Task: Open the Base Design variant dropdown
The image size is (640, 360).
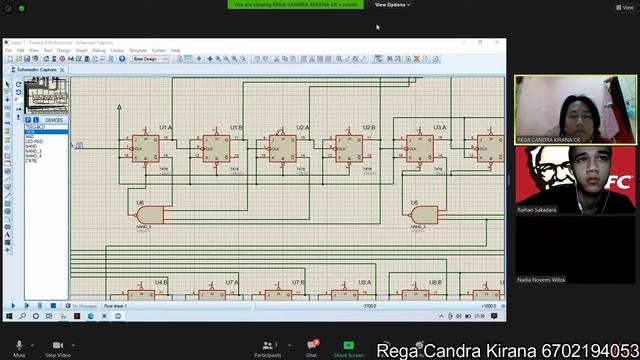Action: pos(150,59)
